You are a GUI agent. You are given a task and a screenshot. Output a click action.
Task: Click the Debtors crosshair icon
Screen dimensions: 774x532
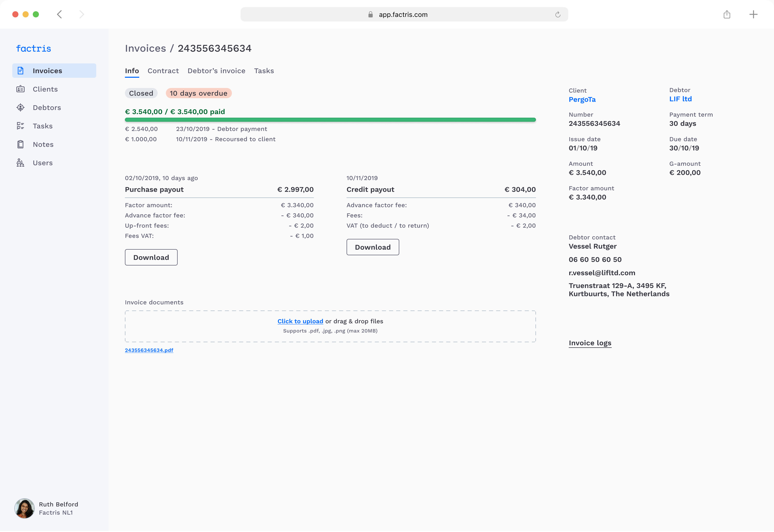click(x=21, y=107)
